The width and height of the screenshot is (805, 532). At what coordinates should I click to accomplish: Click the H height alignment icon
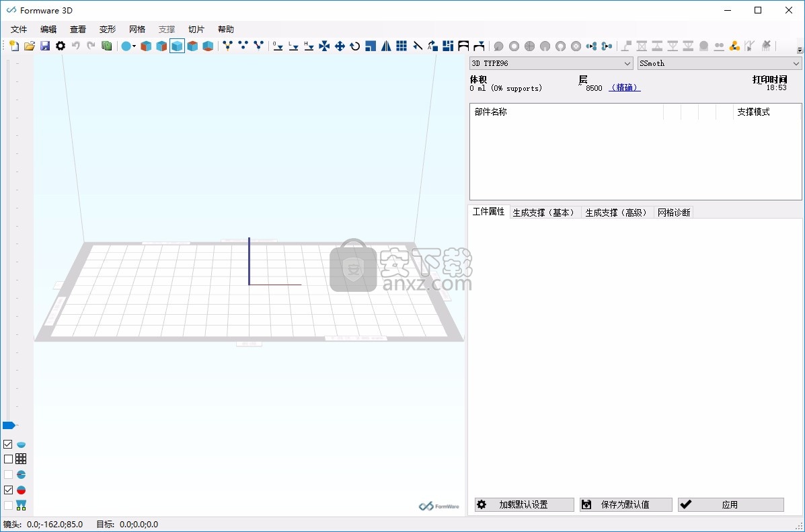click(309, 46)
